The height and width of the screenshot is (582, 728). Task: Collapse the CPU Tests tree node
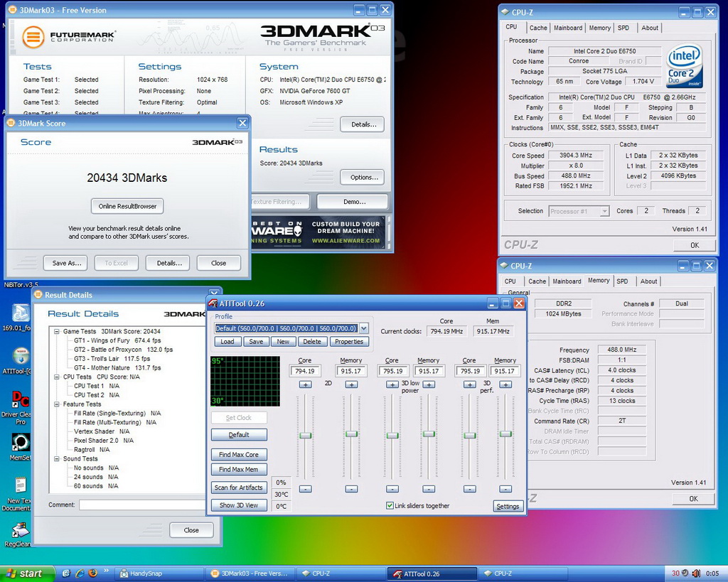pyautogui.click(x=57, y=377)
